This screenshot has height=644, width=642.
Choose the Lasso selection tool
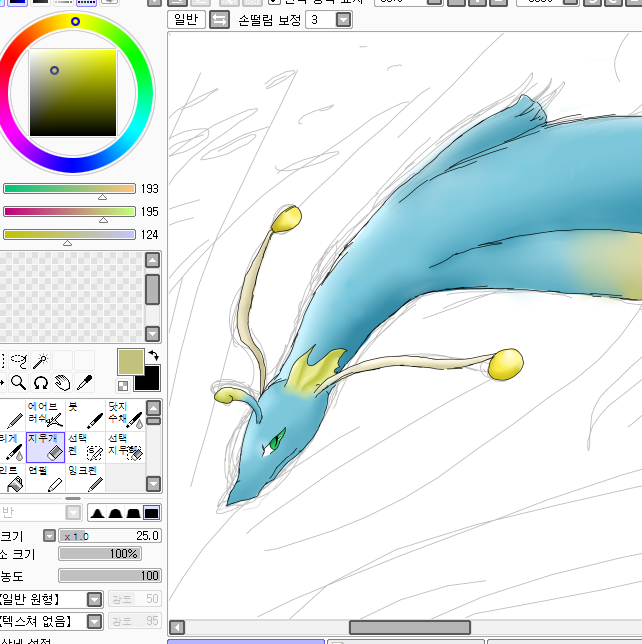[19, 361]
